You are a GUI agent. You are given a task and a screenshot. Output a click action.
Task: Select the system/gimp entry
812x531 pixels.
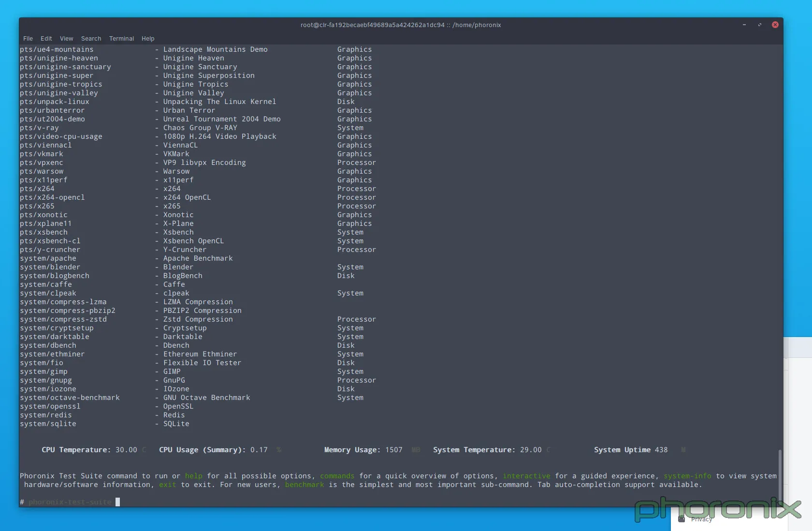(x=43, y=371)
